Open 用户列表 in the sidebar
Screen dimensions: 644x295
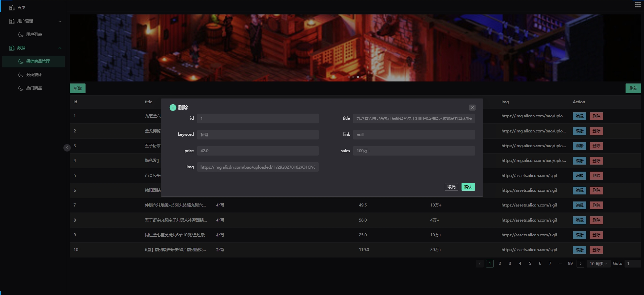34,34
